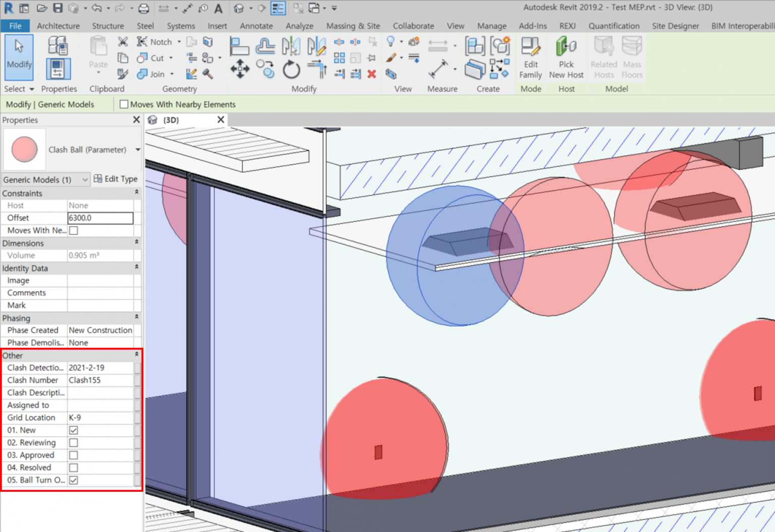775x532 pixels.
Task: Select the Paint tool in View panel
Action: [x=392, y=58]
